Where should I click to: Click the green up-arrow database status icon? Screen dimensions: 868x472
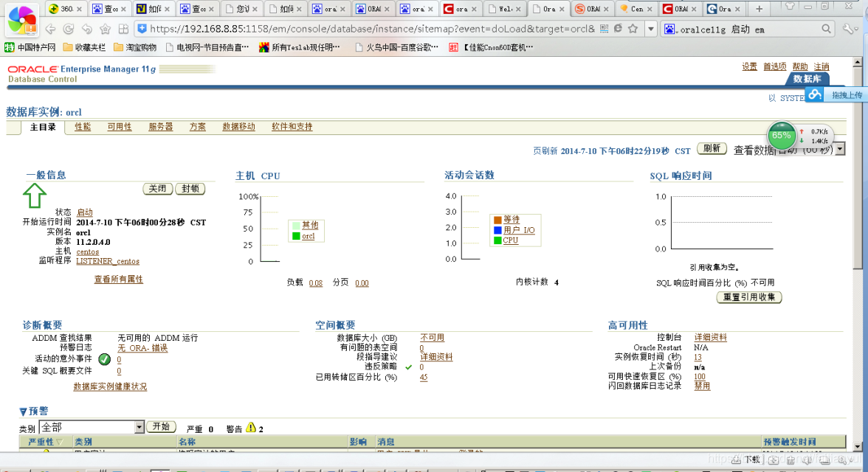click(x=34, y=196)
